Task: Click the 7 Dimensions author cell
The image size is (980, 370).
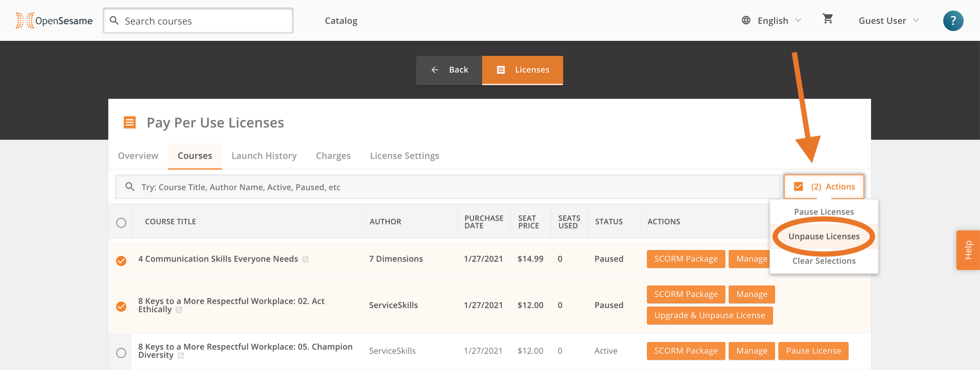Action: point(396,259)
